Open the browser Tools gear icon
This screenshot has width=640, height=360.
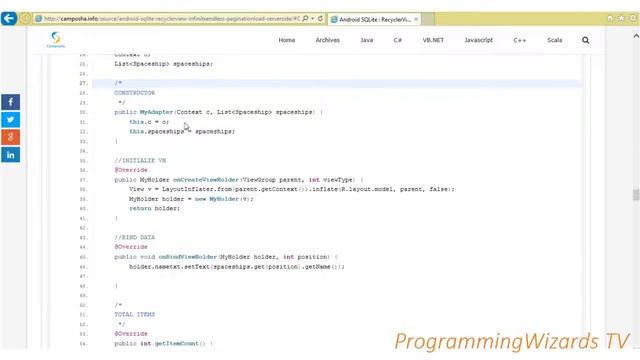(x=633, y=18)
